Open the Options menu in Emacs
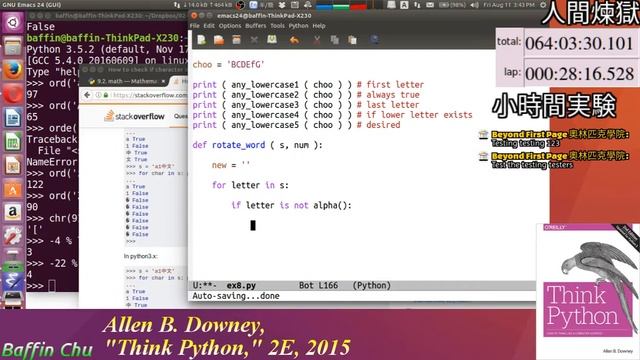640x360 pixels. (230, 26)
